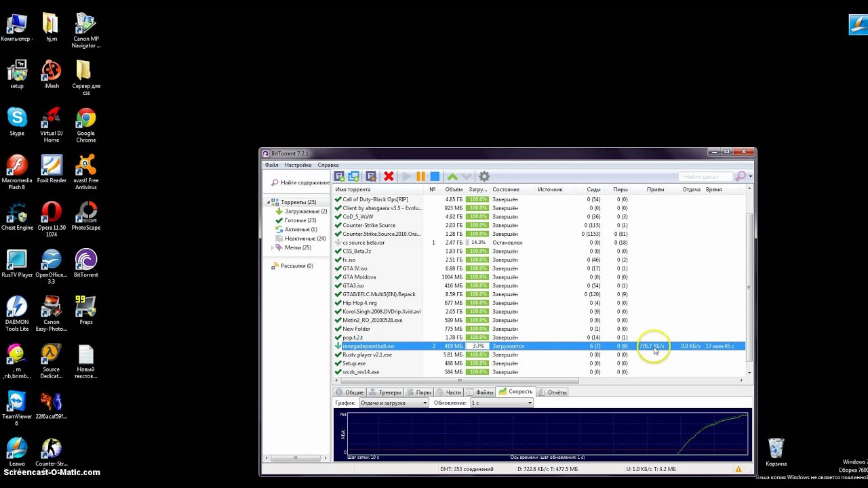Image resolution: width=868 pixels, height=488 pixels.
Task: Click the magnifier search icon in toolbar
Action: [741, 176]
